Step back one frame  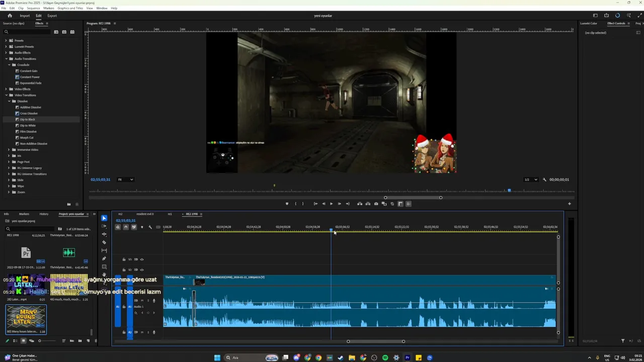coord(324,204)
